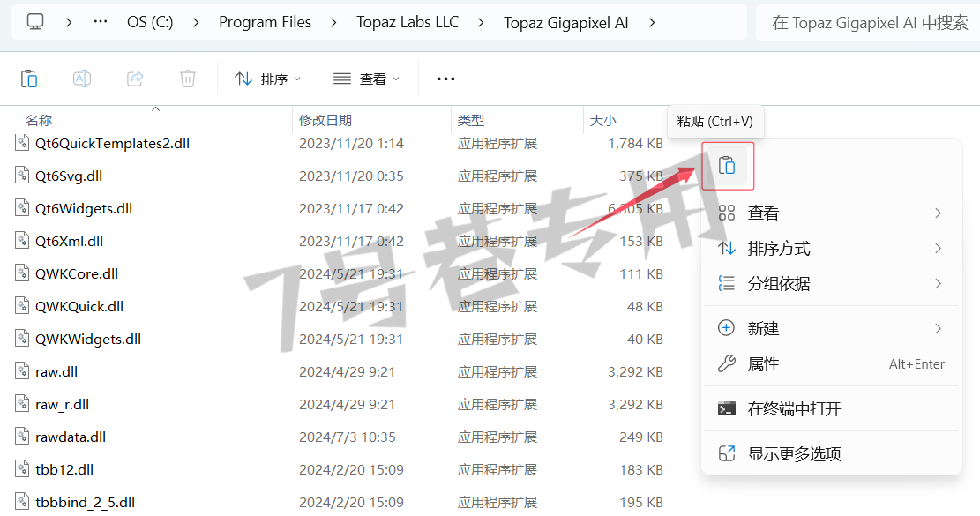Select the file name tbbbind_2_5.dll
Screen dimensions: 980x516
tap(85, 502)
